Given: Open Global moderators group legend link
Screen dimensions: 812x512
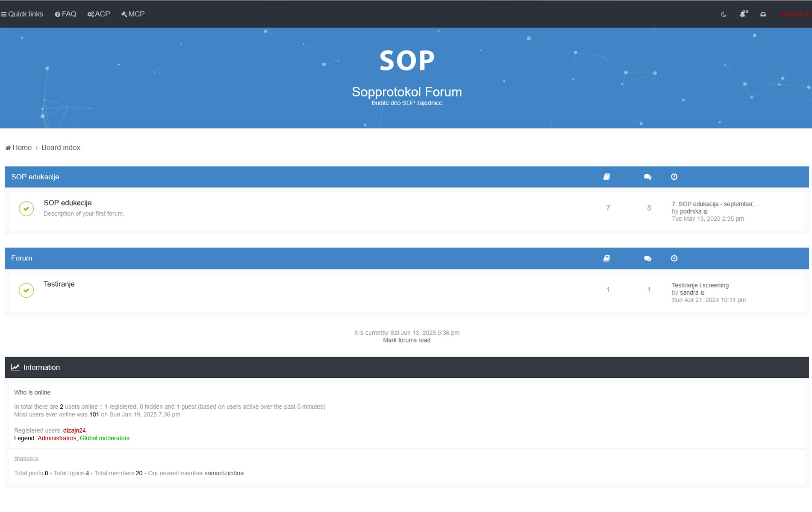Looking at the screenshot, I should 105,438.
